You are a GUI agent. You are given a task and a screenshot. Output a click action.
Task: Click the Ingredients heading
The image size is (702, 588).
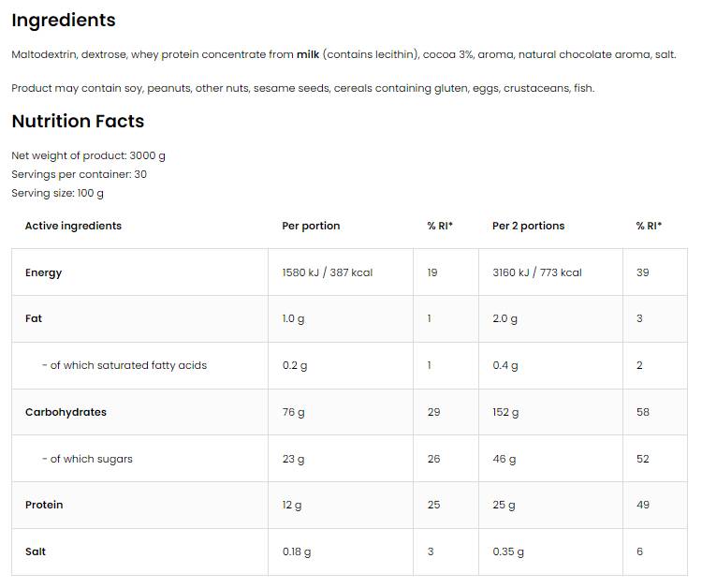64,20
